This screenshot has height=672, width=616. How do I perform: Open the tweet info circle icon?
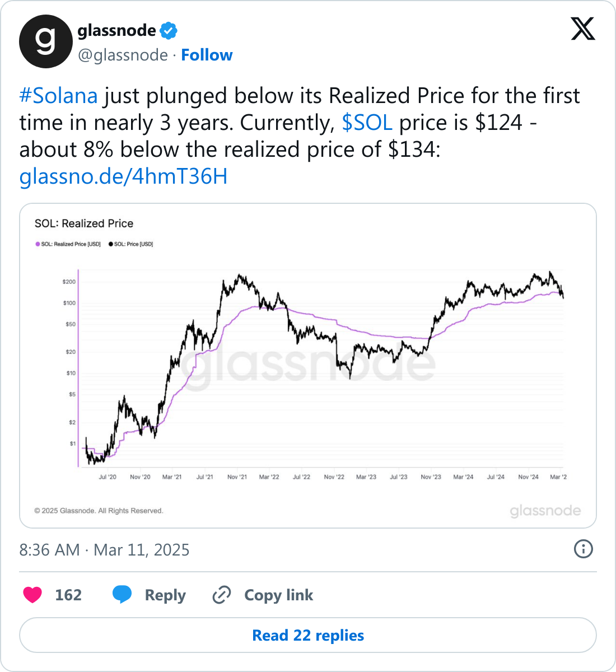coord(584,549)
